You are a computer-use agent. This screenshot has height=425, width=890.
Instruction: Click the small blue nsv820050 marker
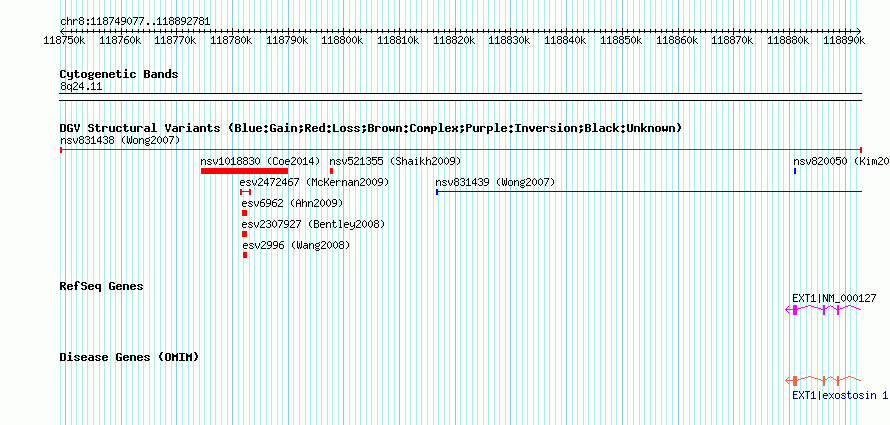(x=795, y=171)
